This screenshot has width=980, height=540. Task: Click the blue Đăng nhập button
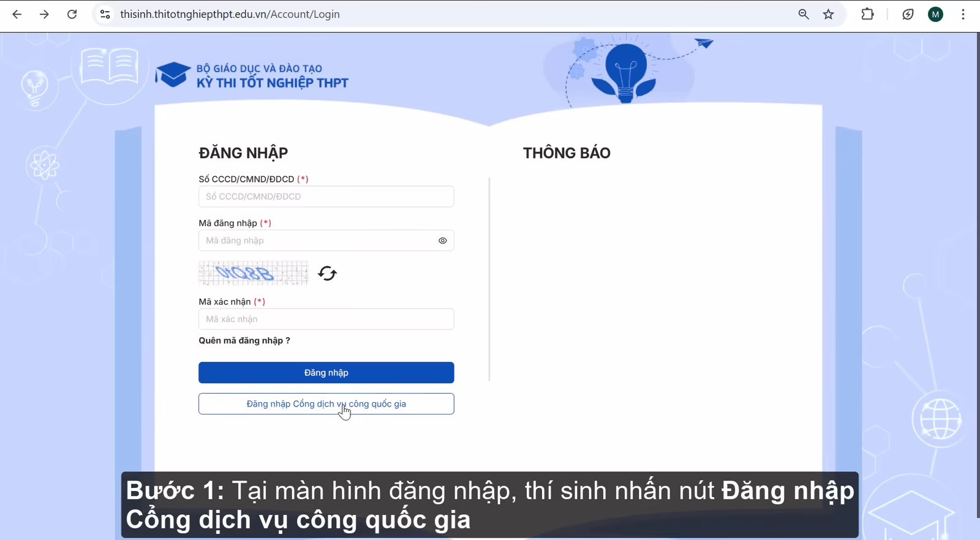click(x=326, y=373)
